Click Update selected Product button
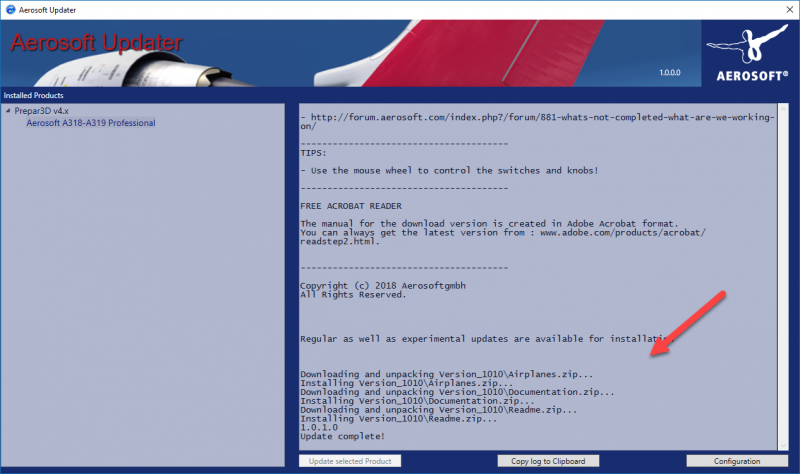This screenshot has height=474, width=800. [350, 461]
